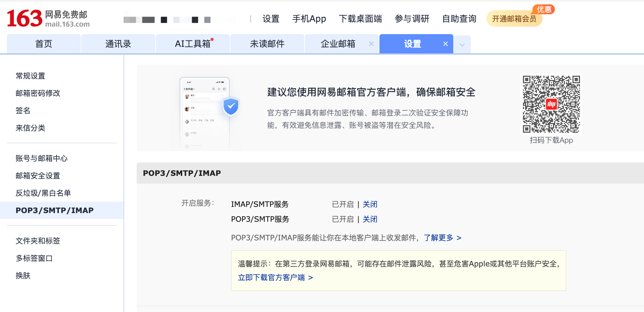Open 文件夹和标签 settings

click(38, 241)
